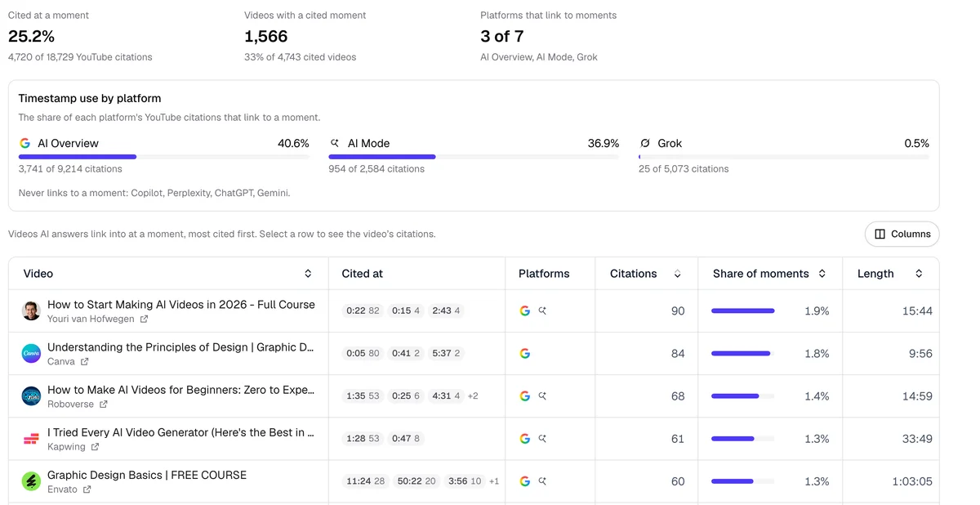The width and height of the screenshot is (980, 505).
Task: Open Youri van Hofwegen channel external link
Action: (x=144, y=320)
